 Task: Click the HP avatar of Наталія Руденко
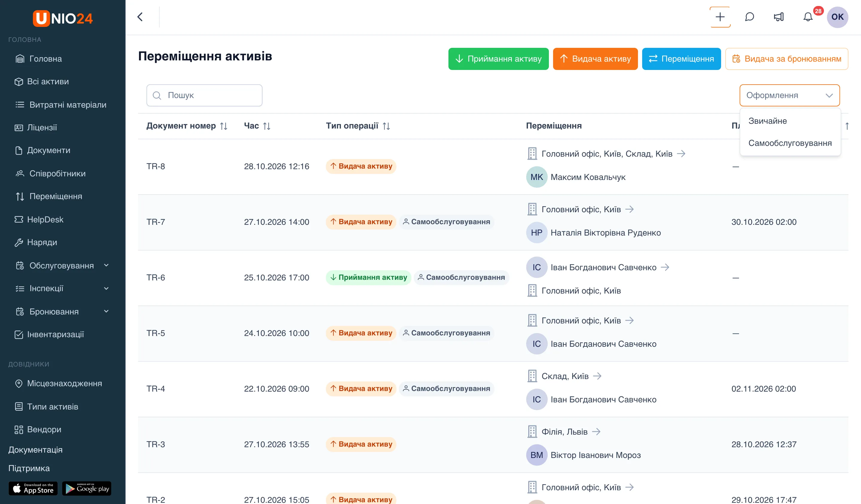536,233
